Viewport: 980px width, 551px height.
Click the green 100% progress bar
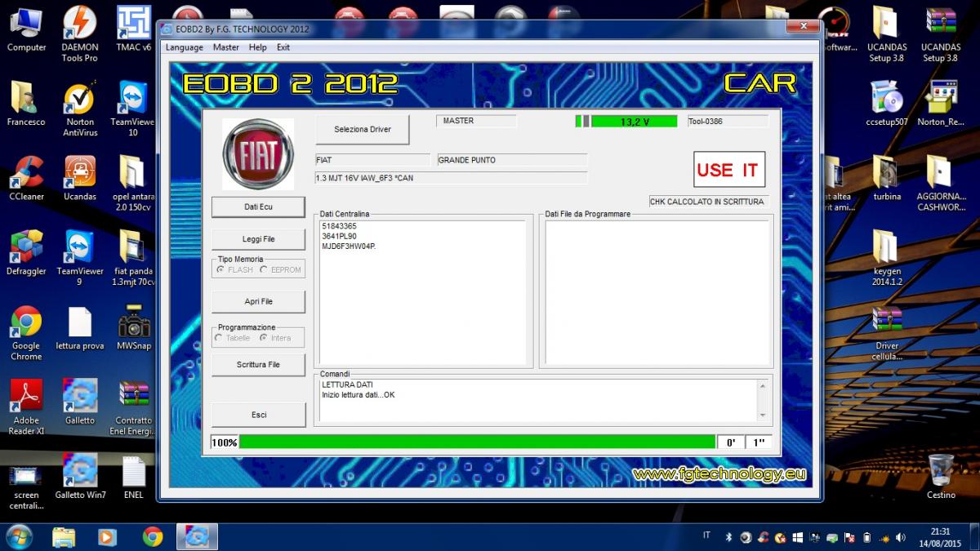[x=477, y=442]
